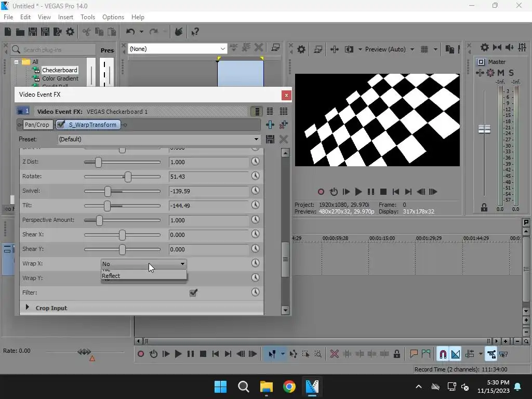Click the Insert Region icon
This screenshot has width=532, height=399.
426,354
